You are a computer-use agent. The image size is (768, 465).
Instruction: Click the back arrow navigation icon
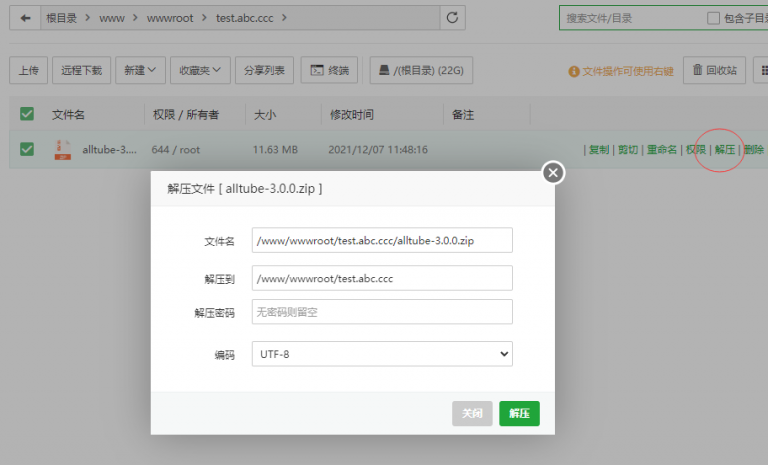(x=24, y=18)
